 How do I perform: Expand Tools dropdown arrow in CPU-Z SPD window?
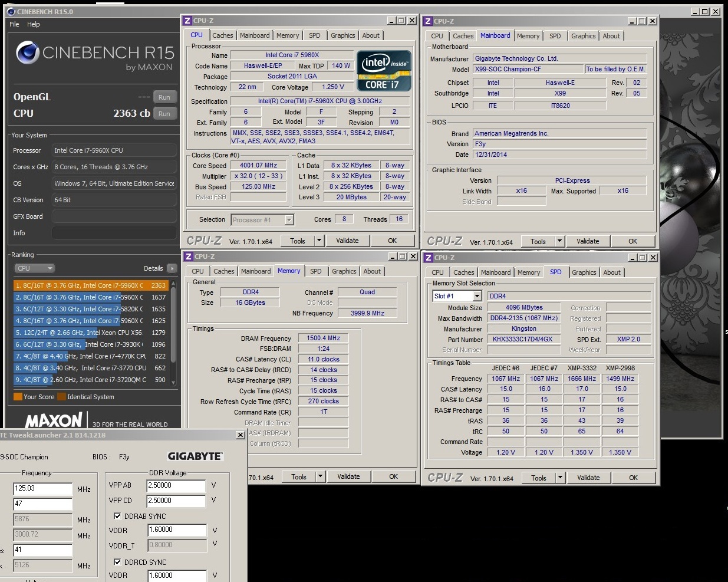pos(560,478)
